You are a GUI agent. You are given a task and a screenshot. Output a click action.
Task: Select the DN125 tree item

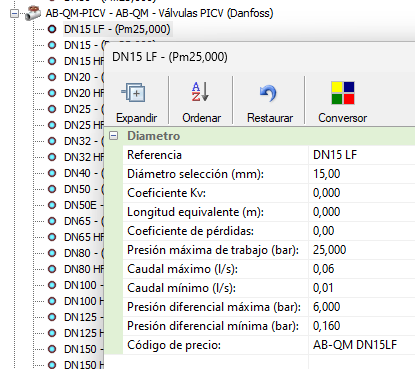[x=84, y=317]
